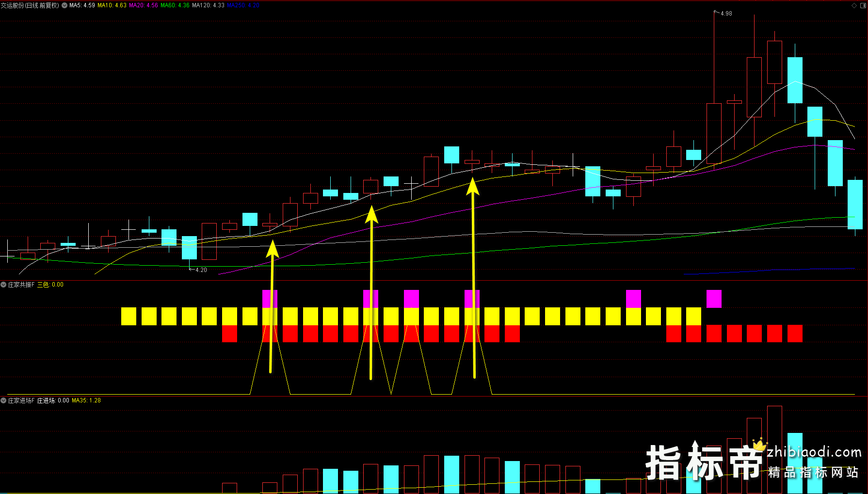Click the 4.20 low price marker

point(201,270)
